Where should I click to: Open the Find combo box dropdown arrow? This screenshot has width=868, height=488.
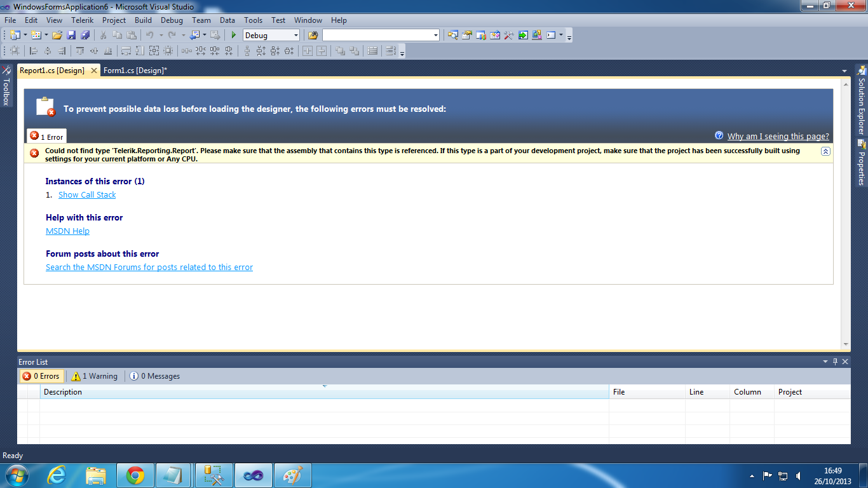pos(435,36)
